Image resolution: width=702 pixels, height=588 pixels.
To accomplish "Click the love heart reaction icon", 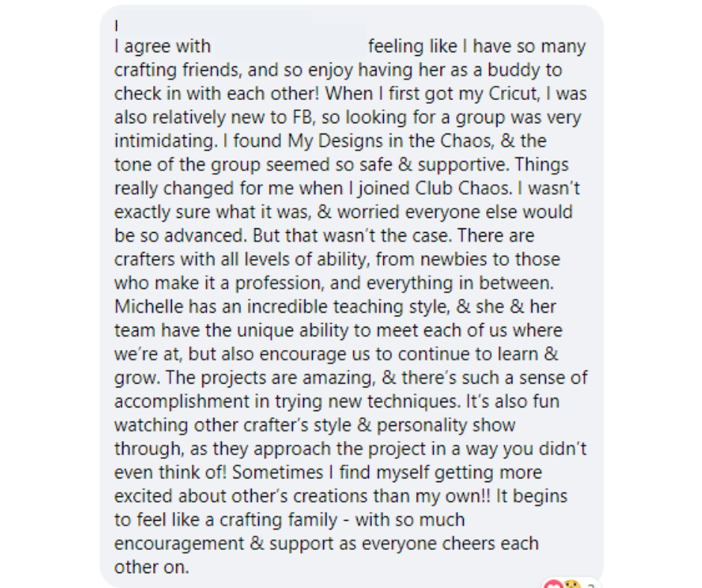I will click(x=553, y=584).
